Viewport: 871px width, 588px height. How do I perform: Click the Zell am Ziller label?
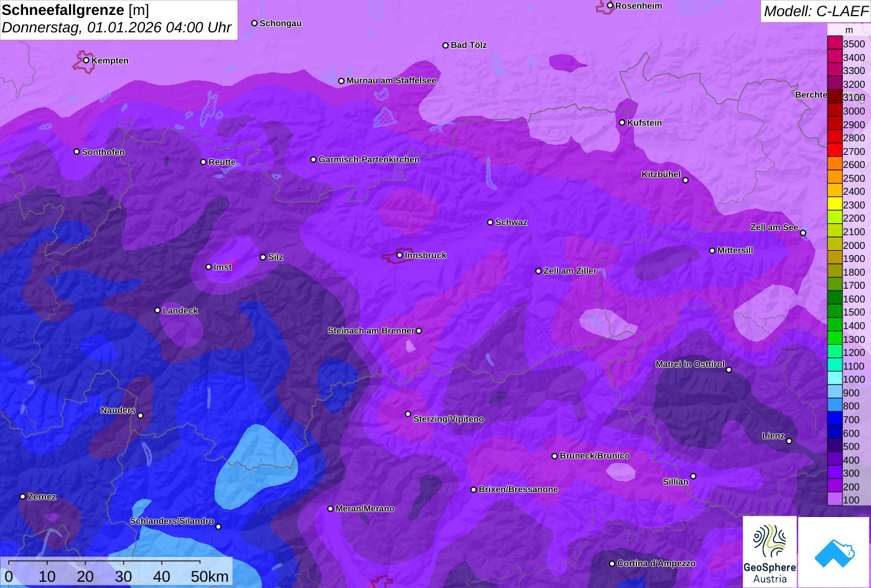[570, 271]
